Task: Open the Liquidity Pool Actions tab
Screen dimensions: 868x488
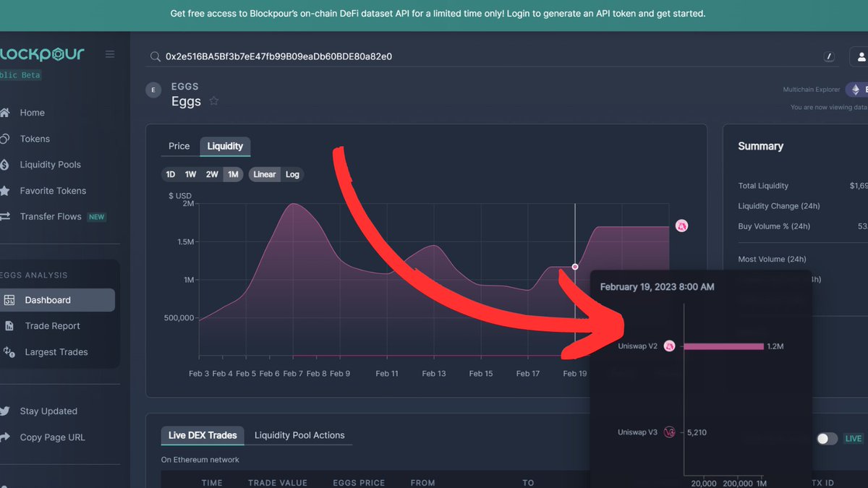Action: coord(299,435)
